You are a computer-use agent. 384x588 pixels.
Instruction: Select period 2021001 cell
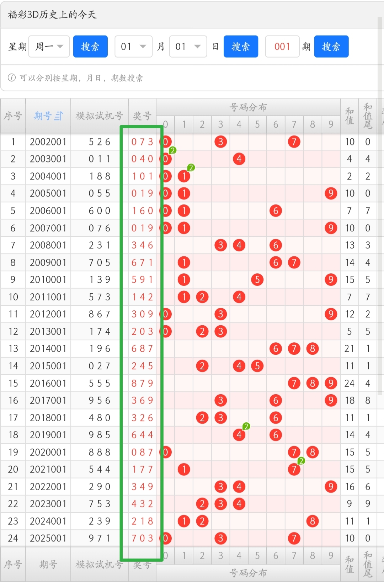tap(48, 469)
